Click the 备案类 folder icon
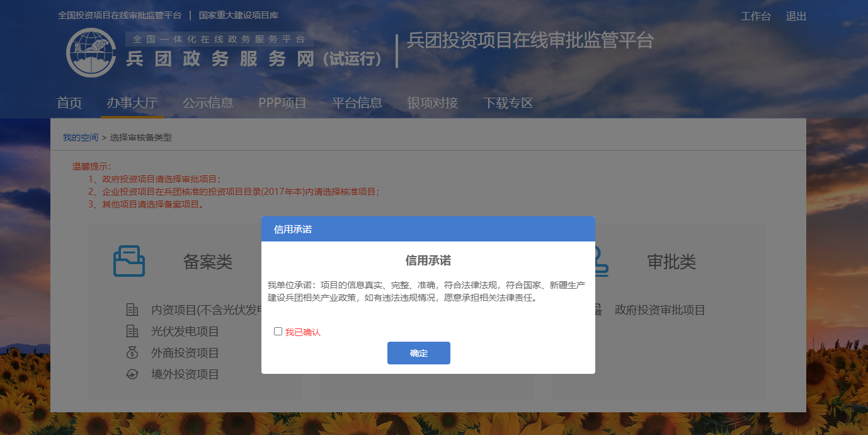 point(129,261)
